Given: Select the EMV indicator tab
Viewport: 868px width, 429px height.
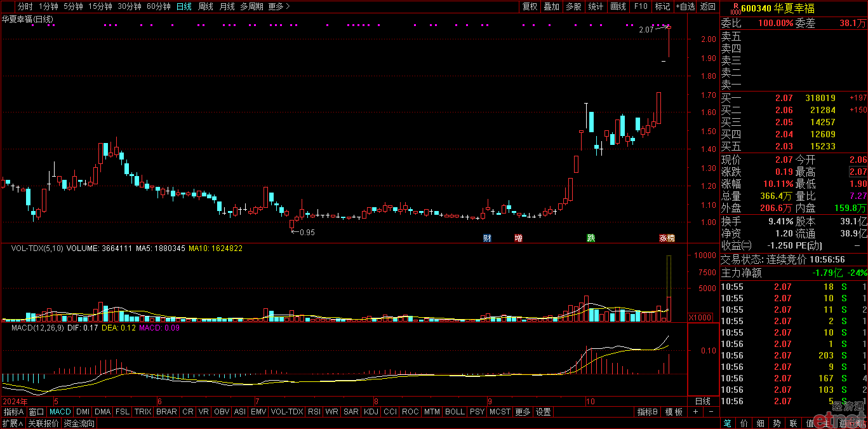Looking at the screenshot, I should [x=258, y=412].
